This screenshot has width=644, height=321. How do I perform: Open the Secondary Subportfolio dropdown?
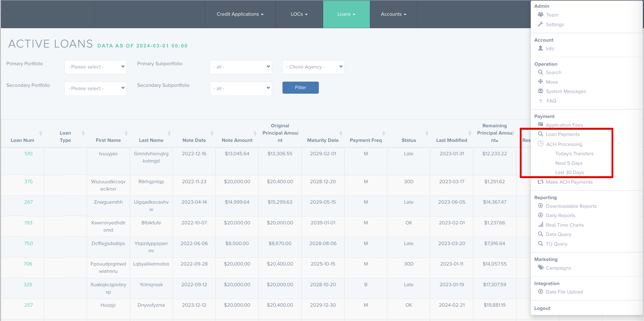pos(240,88)
